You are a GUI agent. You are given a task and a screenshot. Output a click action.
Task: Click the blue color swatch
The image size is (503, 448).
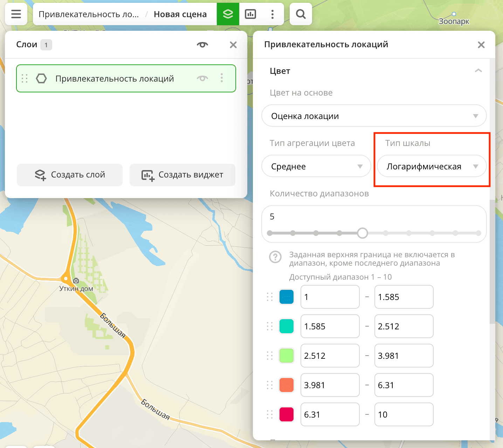286,297
